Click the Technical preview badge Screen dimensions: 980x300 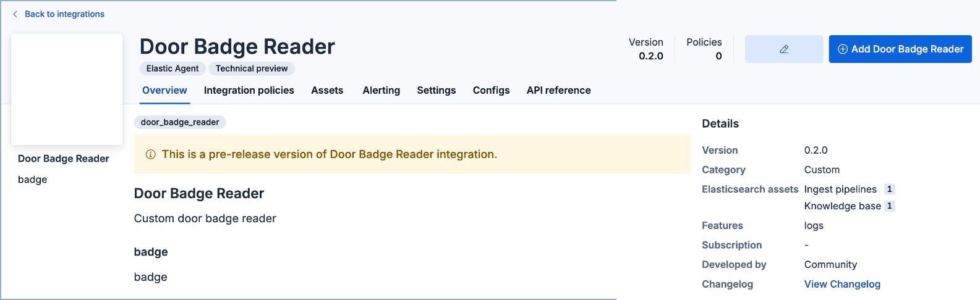point(252,69)
